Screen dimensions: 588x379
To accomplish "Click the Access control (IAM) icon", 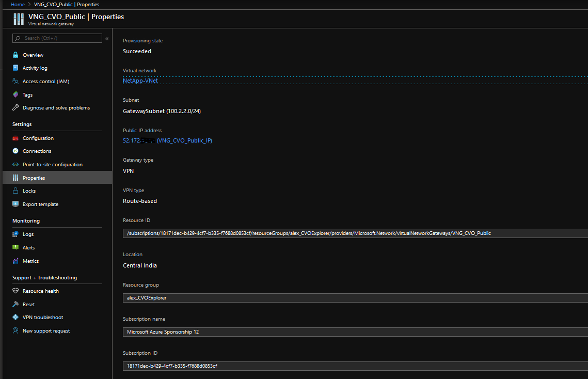I will click(x=15, y=81).
